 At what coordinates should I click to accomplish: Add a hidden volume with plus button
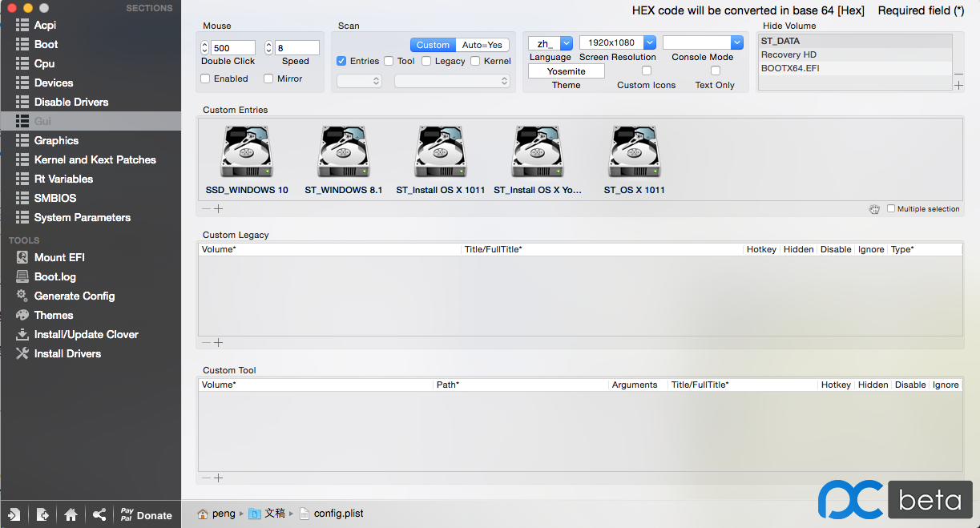(x=959, y=85)
